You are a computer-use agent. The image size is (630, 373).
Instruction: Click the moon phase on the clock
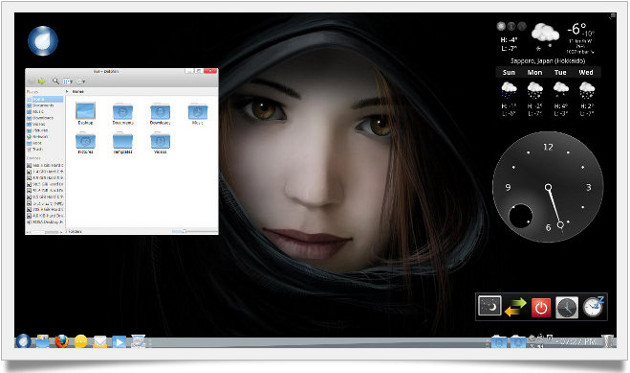(521, 216)
